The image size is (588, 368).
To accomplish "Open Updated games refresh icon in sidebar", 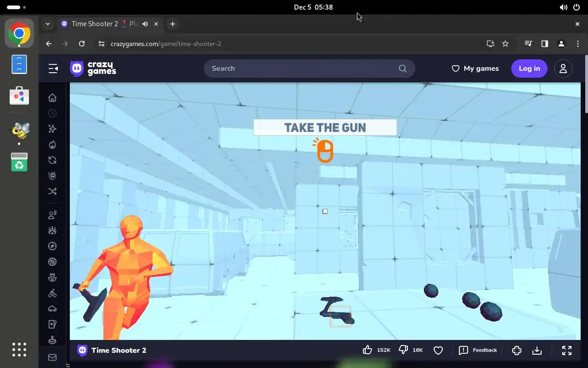I will pyautogui.click(x=52, y=160).
